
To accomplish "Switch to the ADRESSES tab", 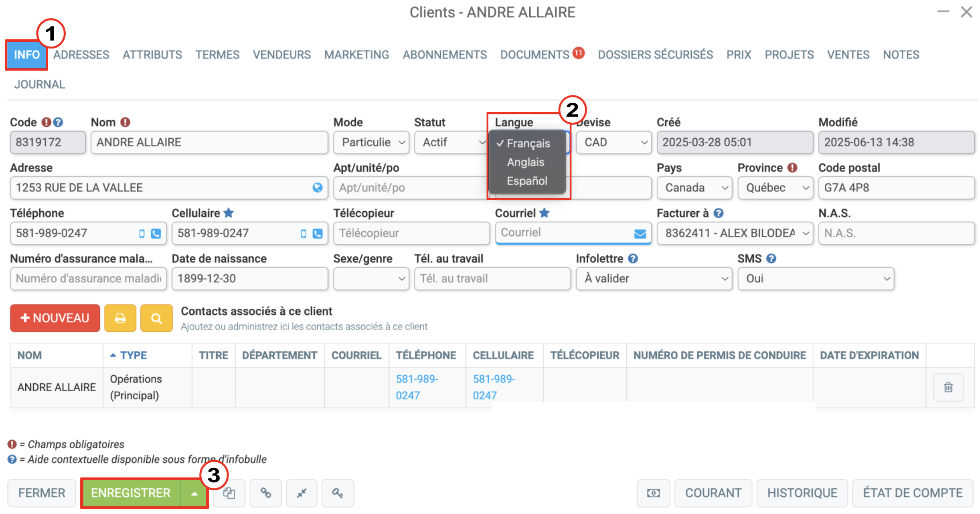I will point(81,55).
